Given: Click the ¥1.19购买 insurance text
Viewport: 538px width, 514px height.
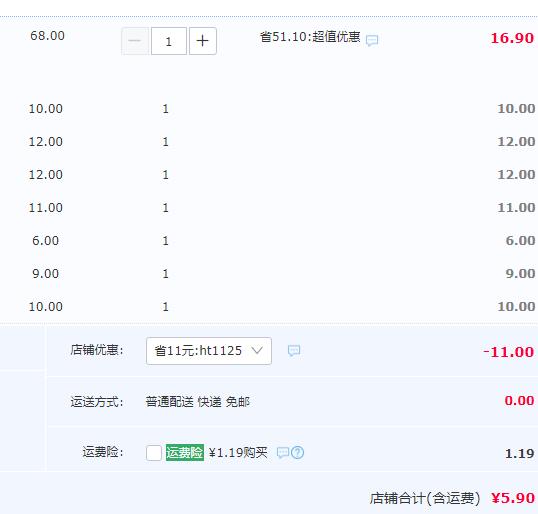Looking at the screenshot, I should (x=238, y=453).
